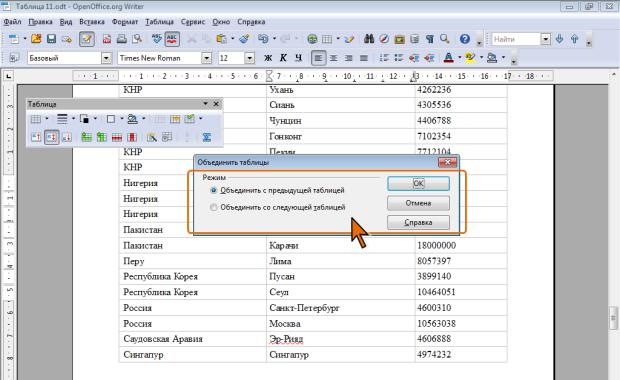Click the Найти search input field
The image size is (620, 380).
click(x=516, y=39)
